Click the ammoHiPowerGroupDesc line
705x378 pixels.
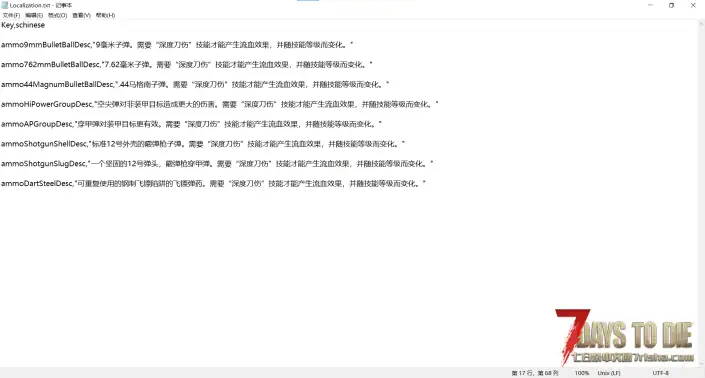[x=219, y=104]
